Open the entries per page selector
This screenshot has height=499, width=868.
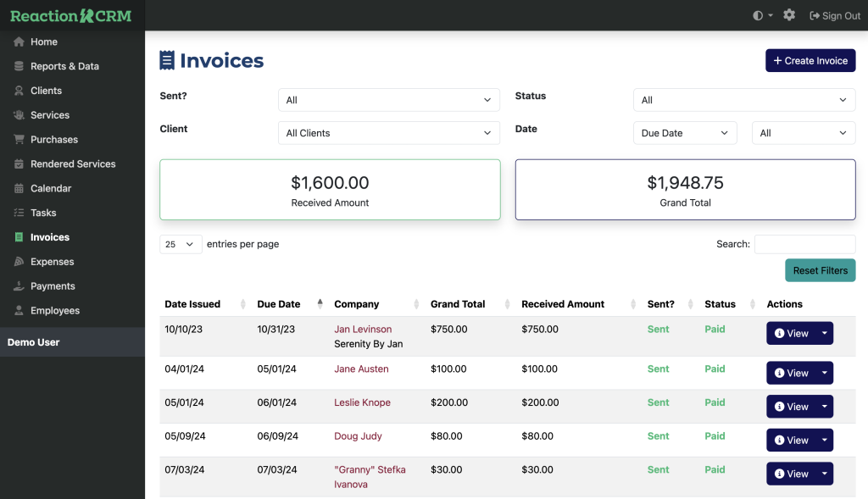pos(181,244)
